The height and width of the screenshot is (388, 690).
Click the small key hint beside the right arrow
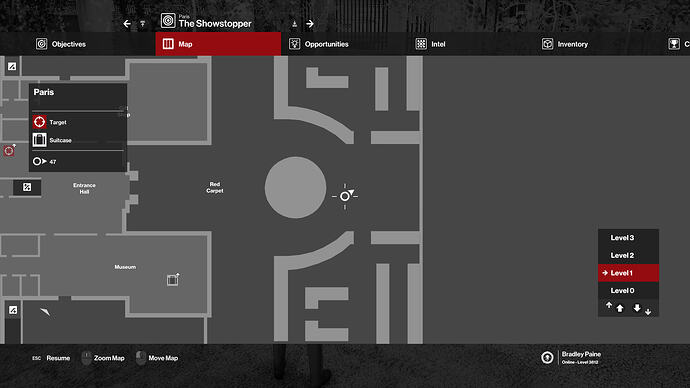point(294,24)
